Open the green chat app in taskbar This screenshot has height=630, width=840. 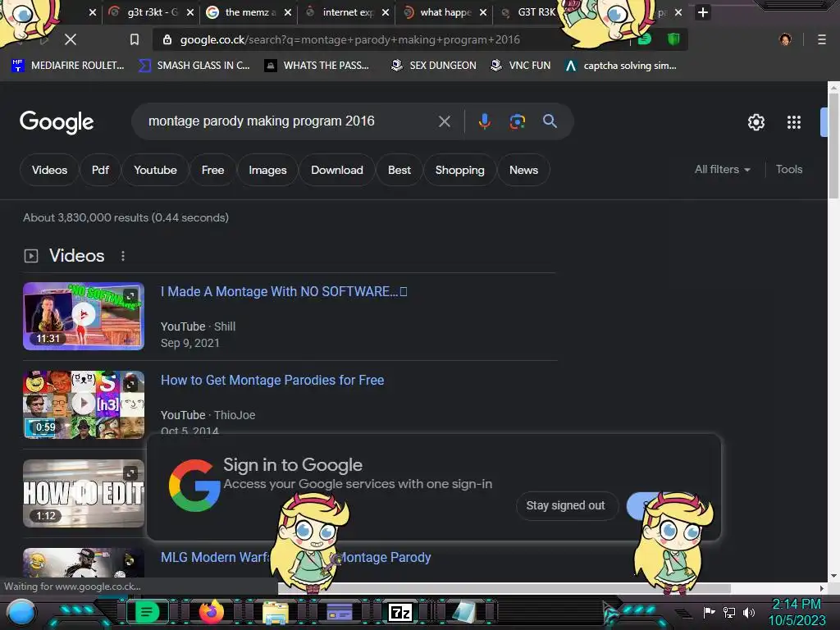tap(146, 612)
